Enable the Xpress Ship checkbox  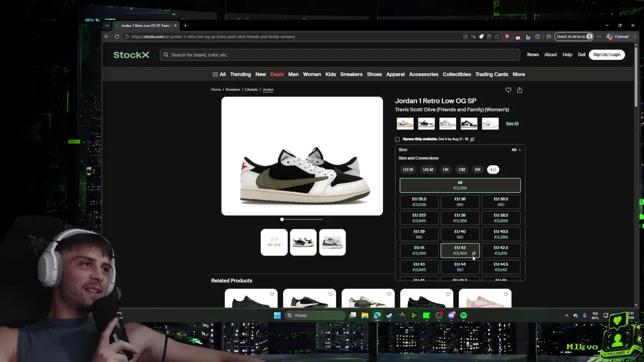(397, 139)
